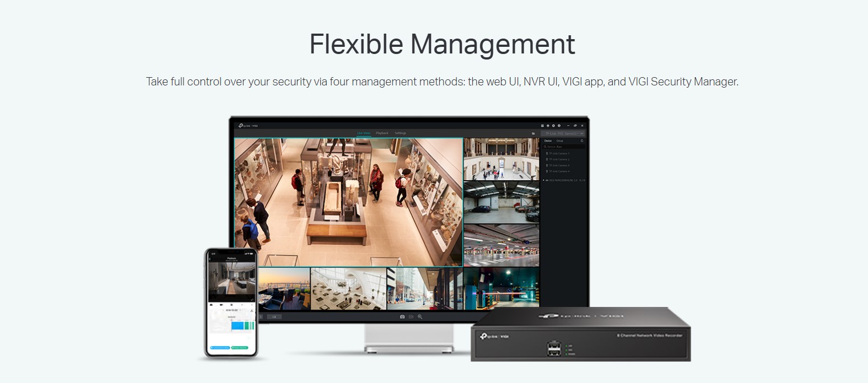868x383 pixels.
Task: Select the warehouse with parked cars feed
Action: tap(501, 202)
